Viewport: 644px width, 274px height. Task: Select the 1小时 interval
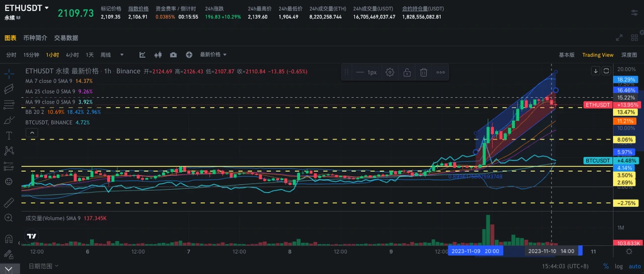52,55
